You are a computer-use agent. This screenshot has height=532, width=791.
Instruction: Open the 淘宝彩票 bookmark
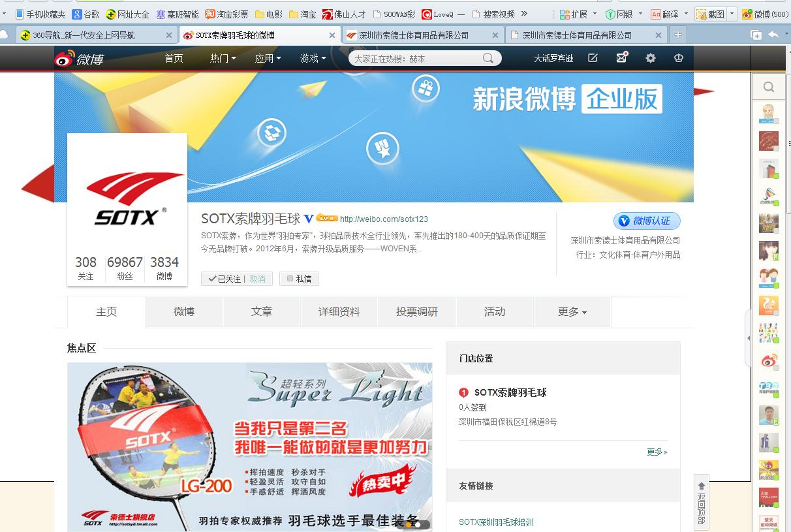(226, 14)
